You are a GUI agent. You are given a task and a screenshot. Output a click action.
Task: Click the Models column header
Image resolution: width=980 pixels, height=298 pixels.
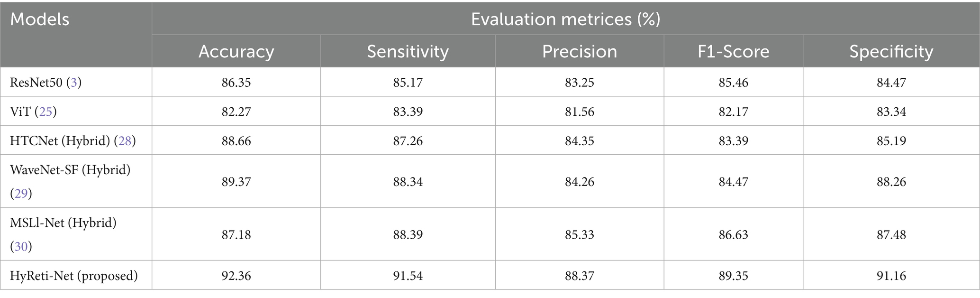click(40, 19)
